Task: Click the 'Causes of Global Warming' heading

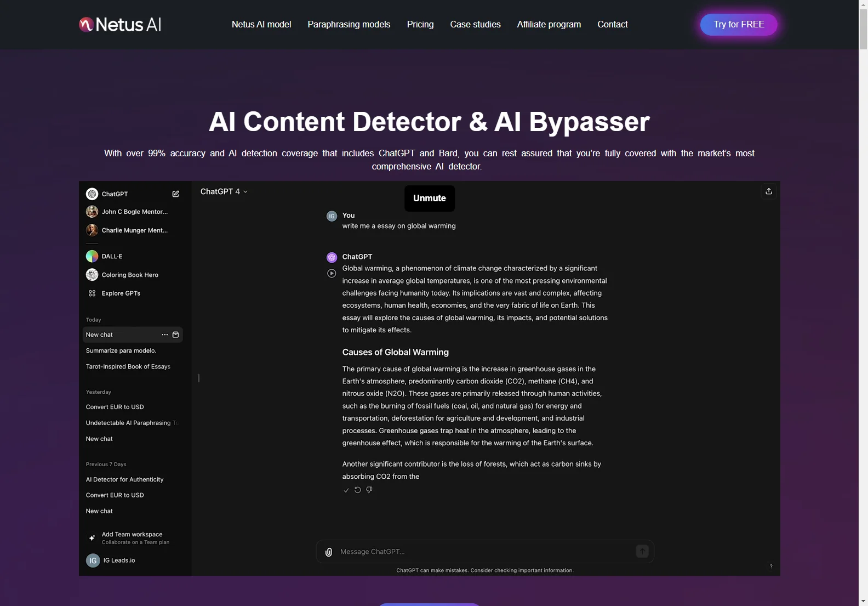Action: 396,352
